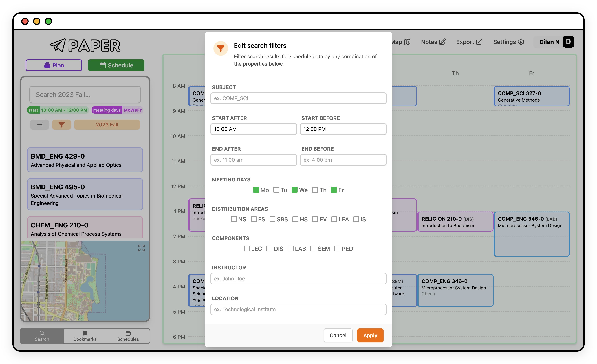Open the CHEM_ENG 210-0 course result
The width and height of the screenshot is (597, 364).
85,227
